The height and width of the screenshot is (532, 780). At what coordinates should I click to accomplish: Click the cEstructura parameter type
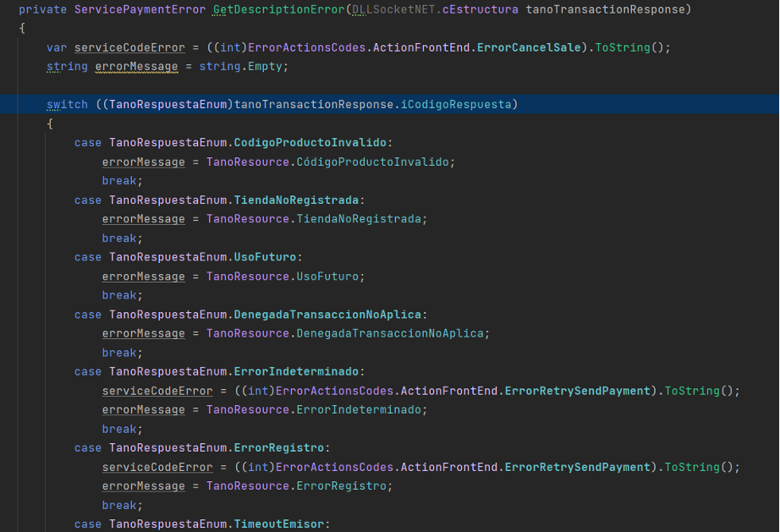click(x=480, y=9)
